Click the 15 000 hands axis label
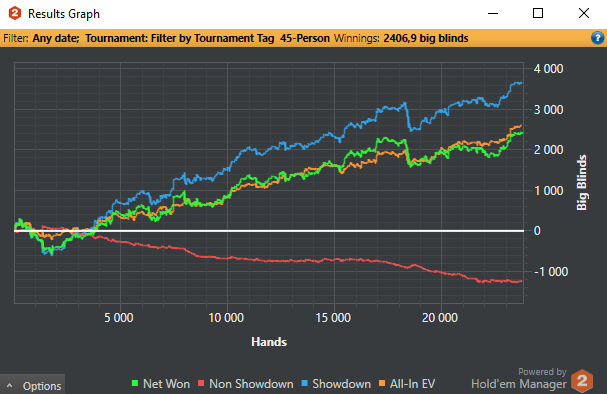 pos(333,318)
